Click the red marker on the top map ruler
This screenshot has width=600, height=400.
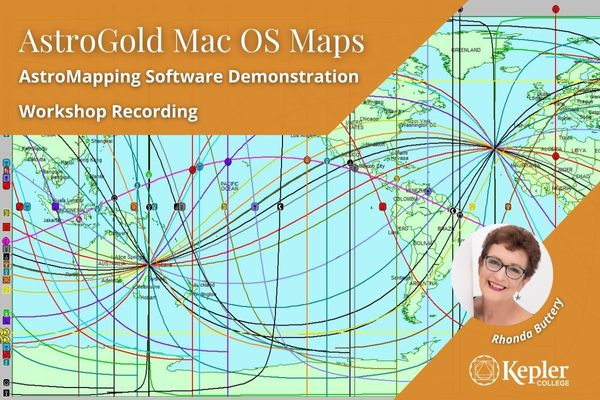point(556,9)
